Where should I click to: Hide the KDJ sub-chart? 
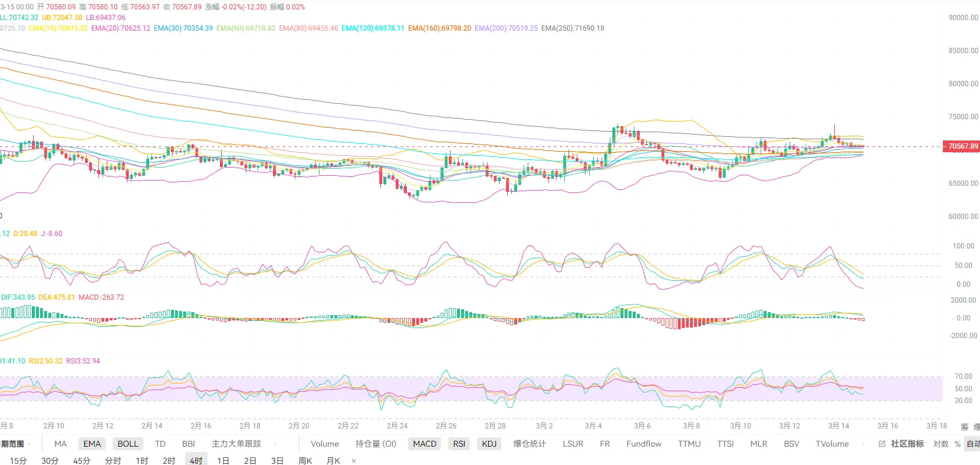click(x=489, y=444)
